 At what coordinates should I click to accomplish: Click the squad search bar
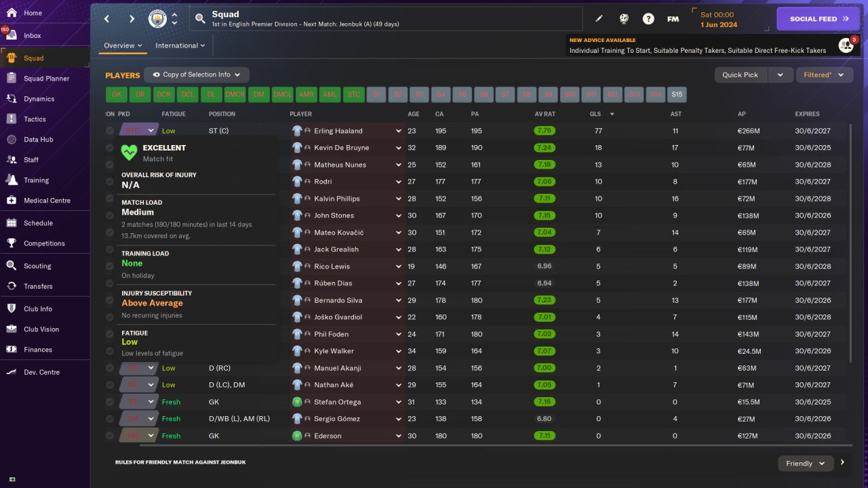coord(386,19)
